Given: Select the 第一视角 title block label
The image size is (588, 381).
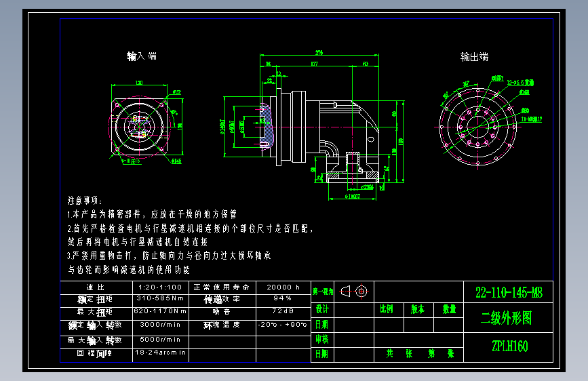Looking at the screenshot, I should [x=323, y=292].
